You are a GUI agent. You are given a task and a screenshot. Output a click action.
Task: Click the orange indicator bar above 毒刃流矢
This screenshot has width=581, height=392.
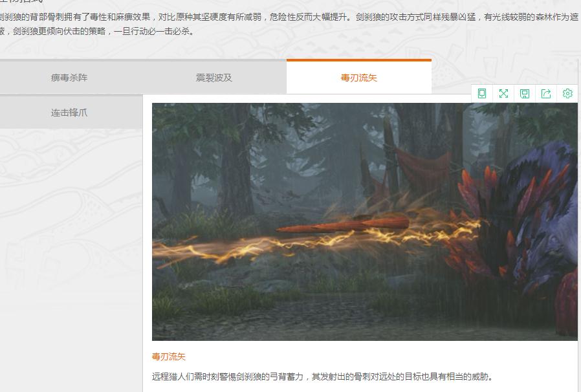tap(358, 60)
